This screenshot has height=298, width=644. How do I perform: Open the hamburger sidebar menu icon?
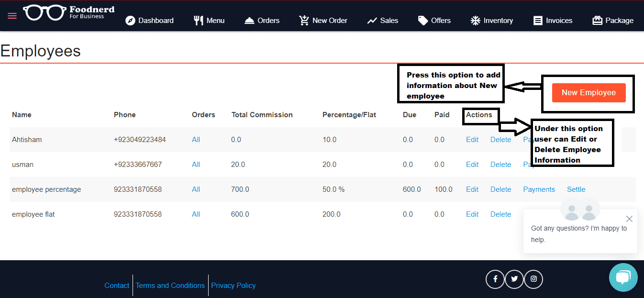[x=12, y=16]
